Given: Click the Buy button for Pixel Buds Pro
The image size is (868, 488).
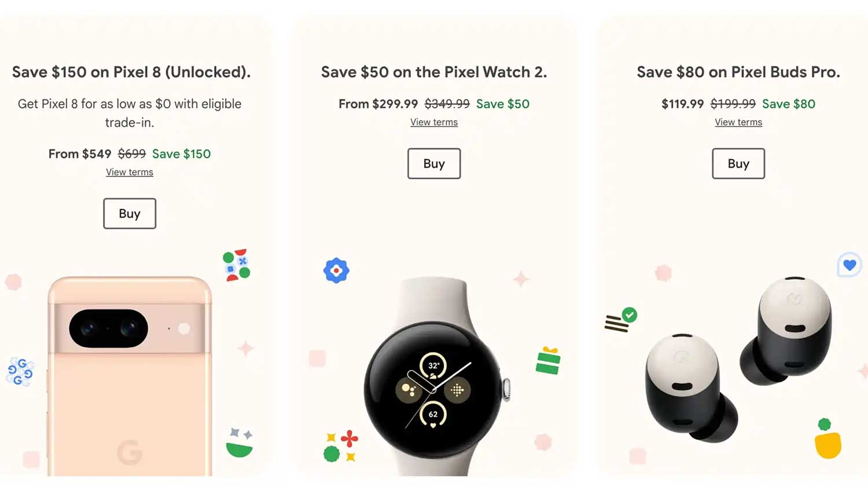Looking at the screenshot, I should point(738,164).
